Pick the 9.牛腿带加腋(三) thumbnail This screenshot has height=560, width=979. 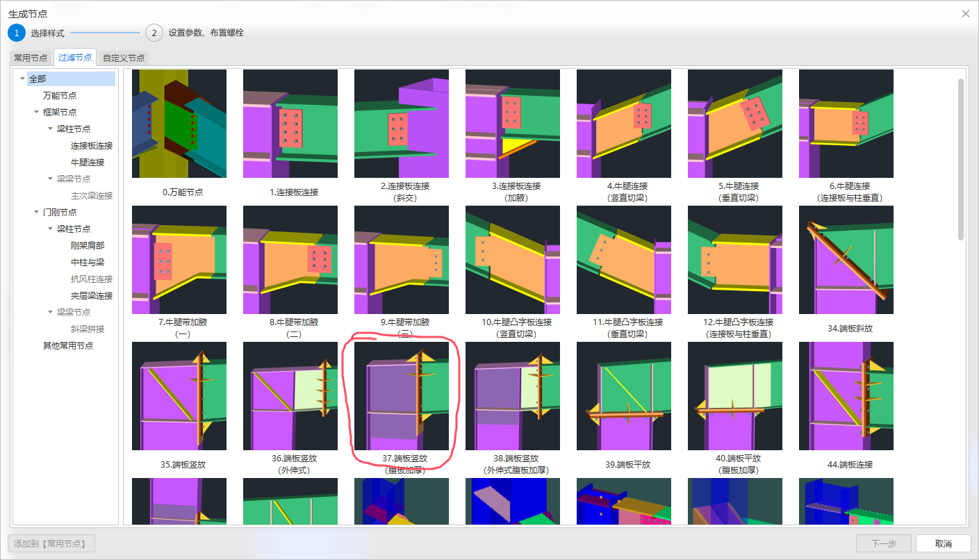coord(402,260)
